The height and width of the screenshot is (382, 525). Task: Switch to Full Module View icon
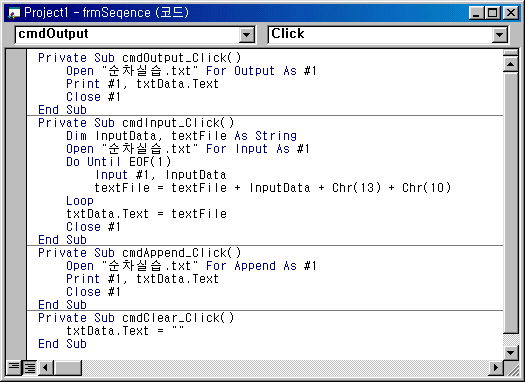pos(29,368)
